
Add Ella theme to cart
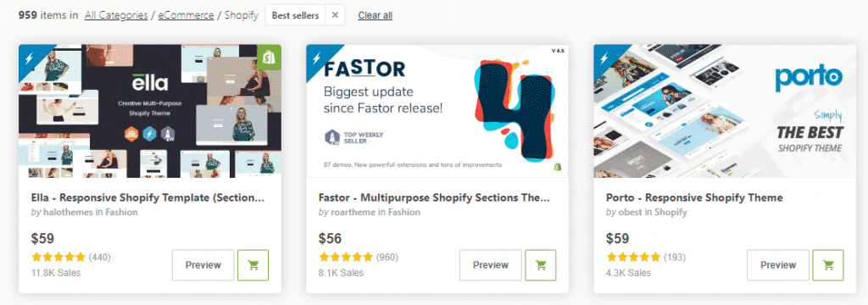coord(253,265)
